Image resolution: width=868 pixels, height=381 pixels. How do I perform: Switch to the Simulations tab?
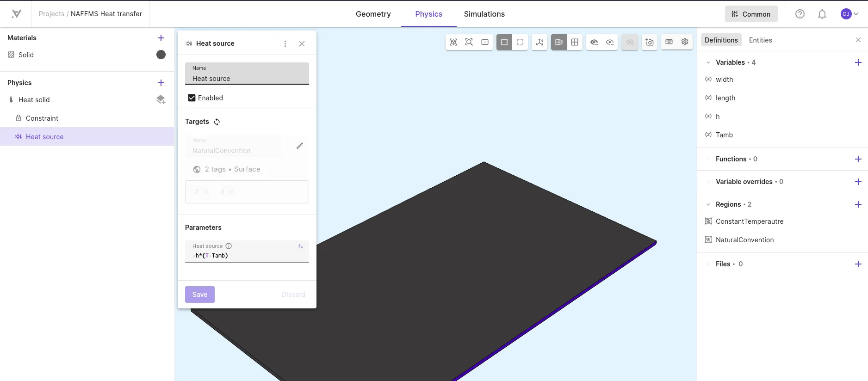[484, 14]
